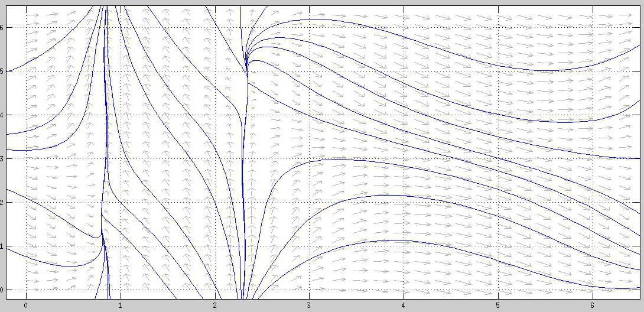The height and width of the screenshot is (312, 644).
Task: Select the y-axis tick label 2
Action: click(x=2, y=203)
